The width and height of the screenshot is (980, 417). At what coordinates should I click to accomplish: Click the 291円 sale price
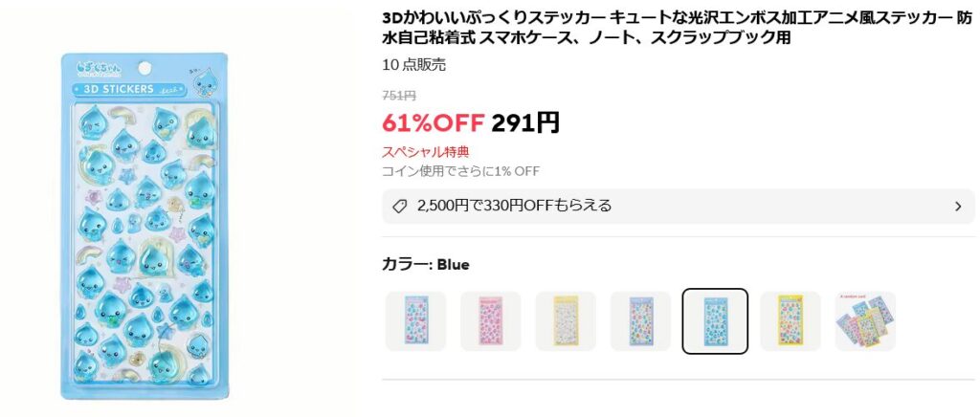point(525,122)
